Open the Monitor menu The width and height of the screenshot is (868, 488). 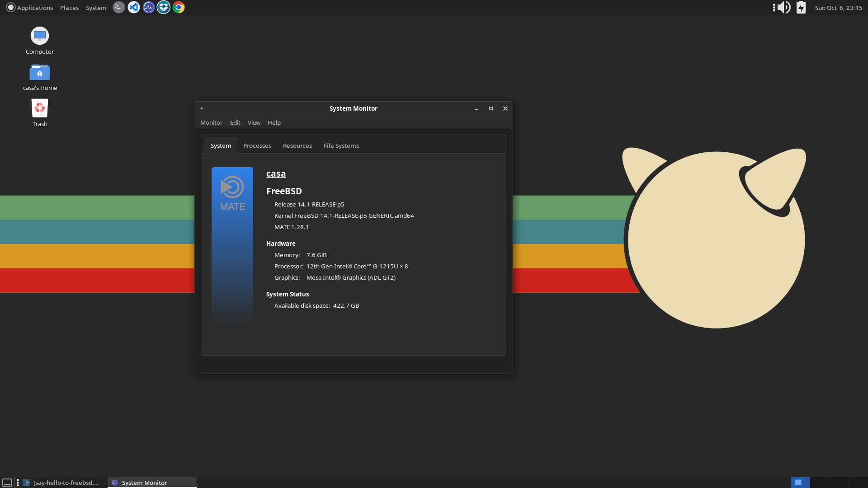pyautogui.click(x=210, y=123)
